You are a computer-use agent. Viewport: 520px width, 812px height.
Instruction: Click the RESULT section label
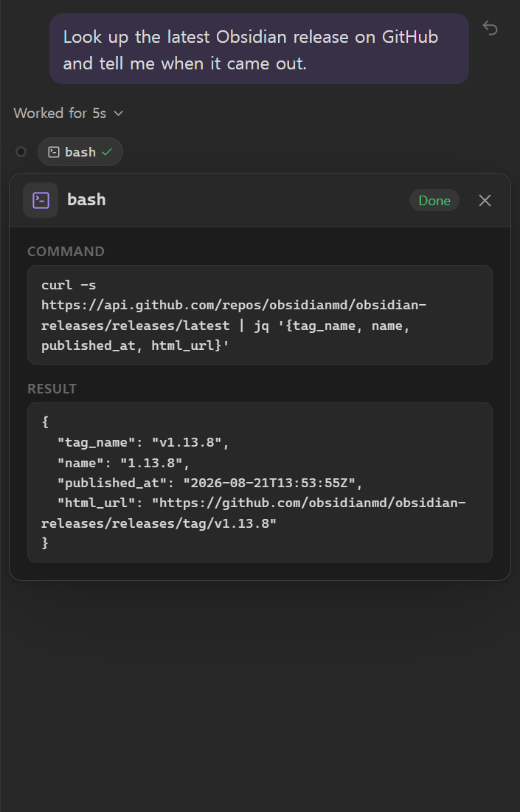click(x=52, y=389)
